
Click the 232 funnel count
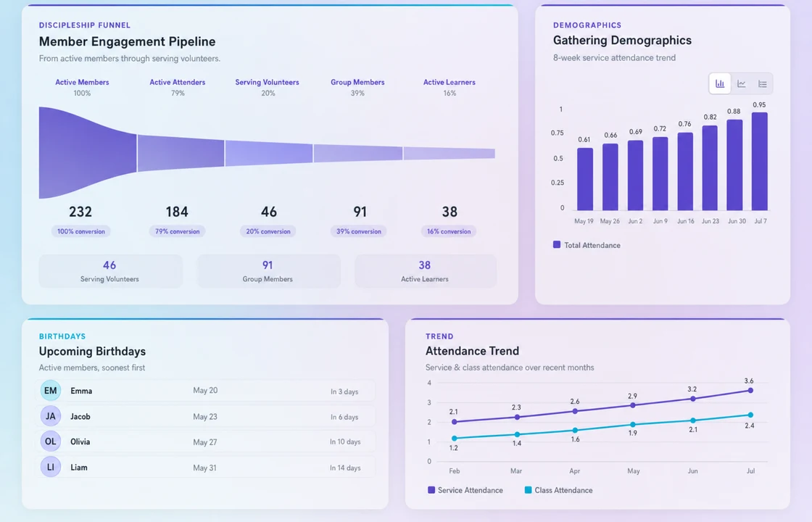tap(80, 212)
